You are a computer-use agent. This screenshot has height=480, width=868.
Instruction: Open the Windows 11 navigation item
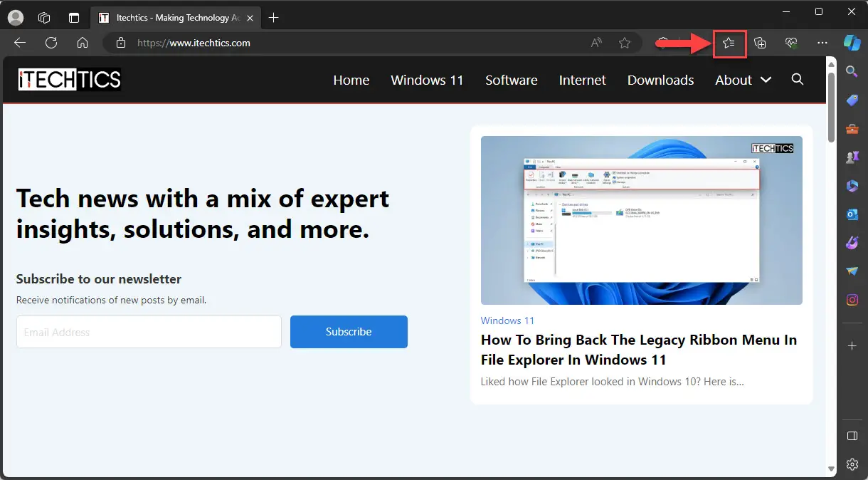coord(427,80)
